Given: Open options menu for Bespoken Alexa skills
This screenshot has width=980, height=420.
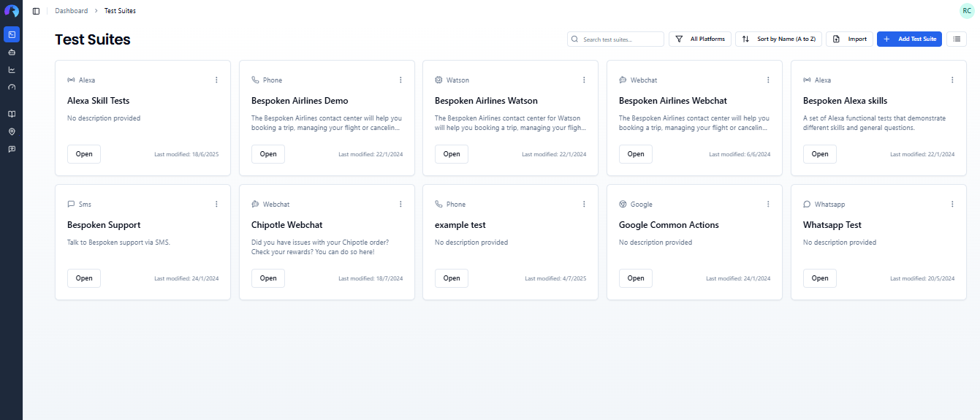Looking at the screenshot, I should click(952, 80).
